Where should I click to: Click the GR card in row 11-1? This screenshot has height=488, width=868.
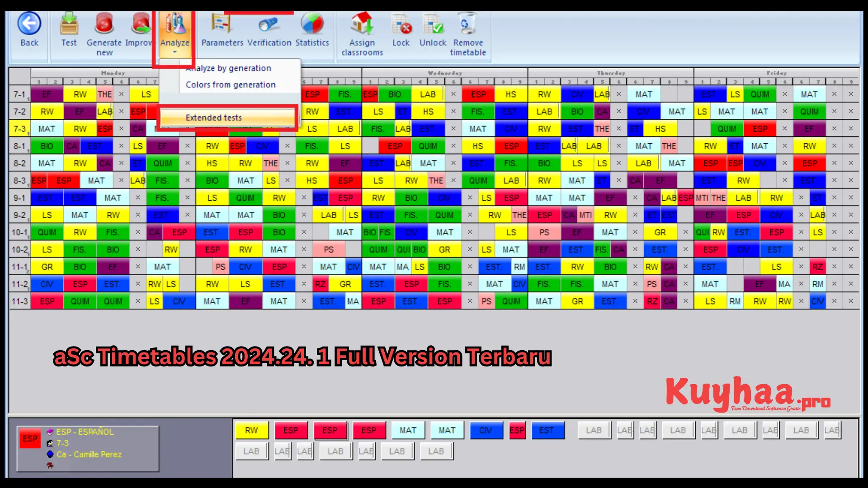tap(47, 267)
